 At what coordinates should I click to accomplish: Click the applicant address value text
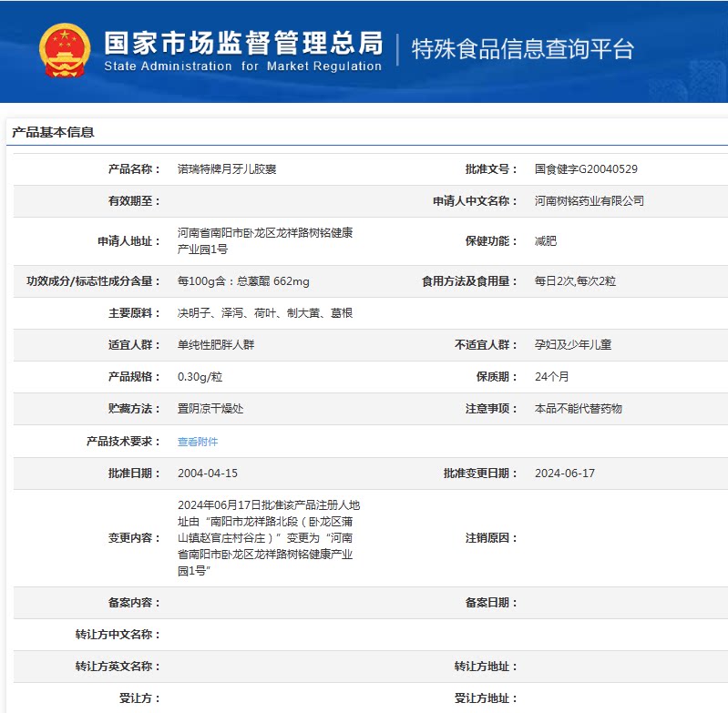[x=265, y=240]
